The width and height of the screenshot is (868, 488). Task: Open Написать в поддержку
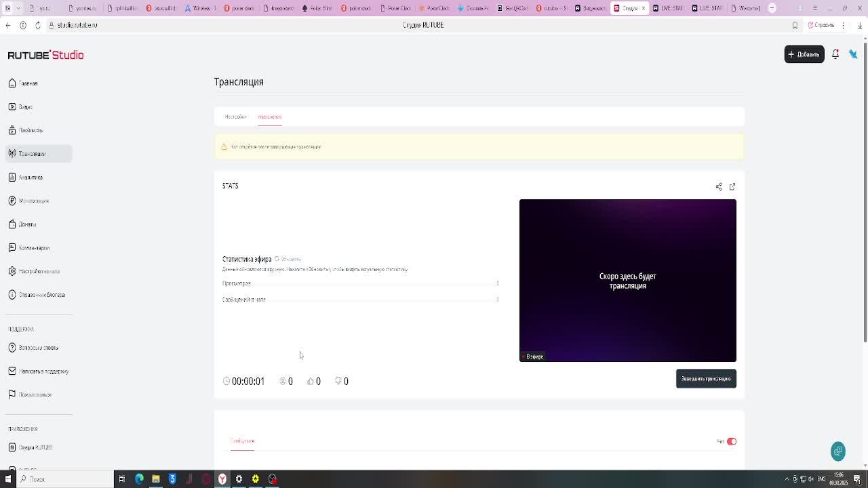tap(39, 371)
